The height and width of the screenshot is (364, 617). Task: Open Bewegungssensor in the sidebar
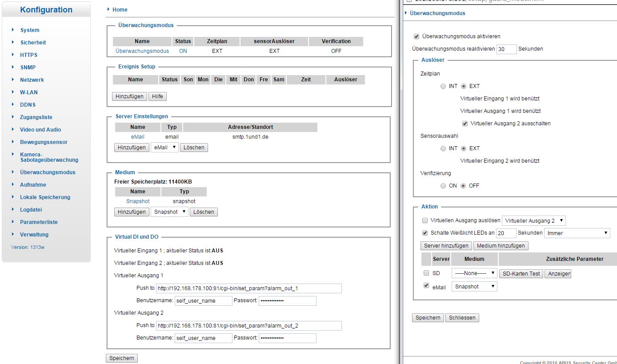coord(44,142)
